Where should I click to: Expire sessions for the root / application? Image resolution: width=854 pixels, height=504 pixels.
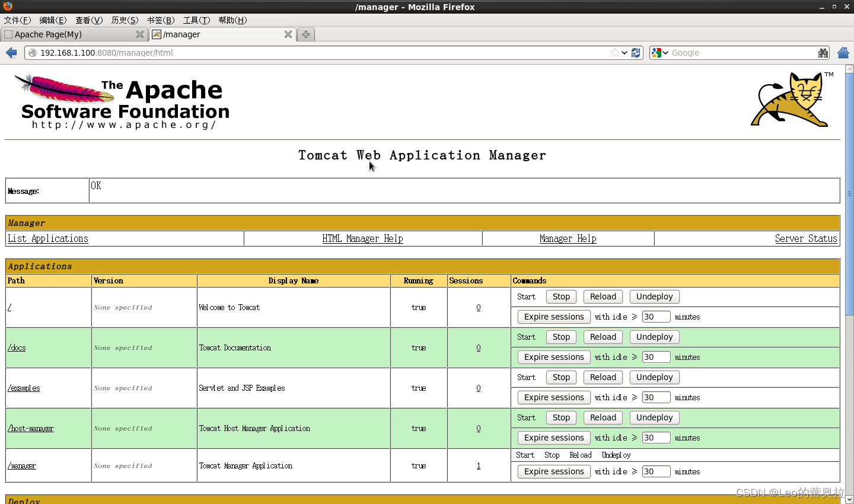(x=554, y=317)
